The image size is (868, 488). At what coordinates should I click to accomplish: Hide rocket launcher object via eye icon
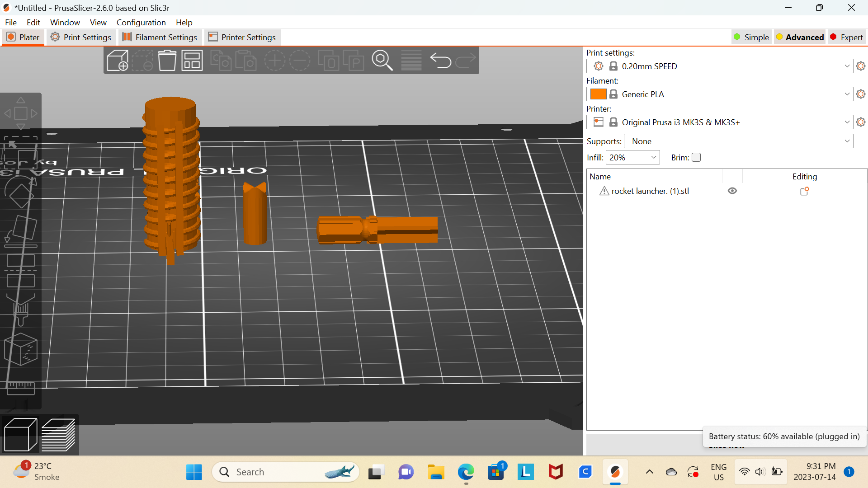[x=732, y=191]
